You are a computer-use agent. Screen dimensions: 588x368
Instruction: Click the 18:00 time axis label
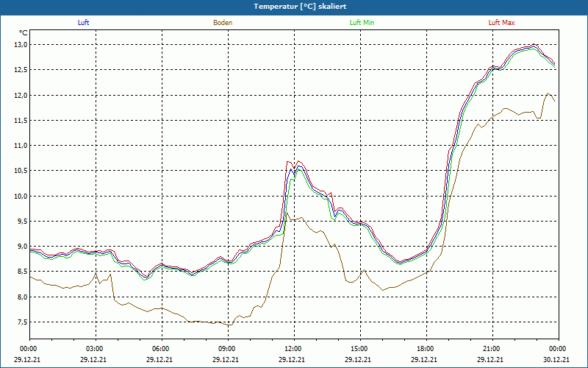click(x=424, y=349)
